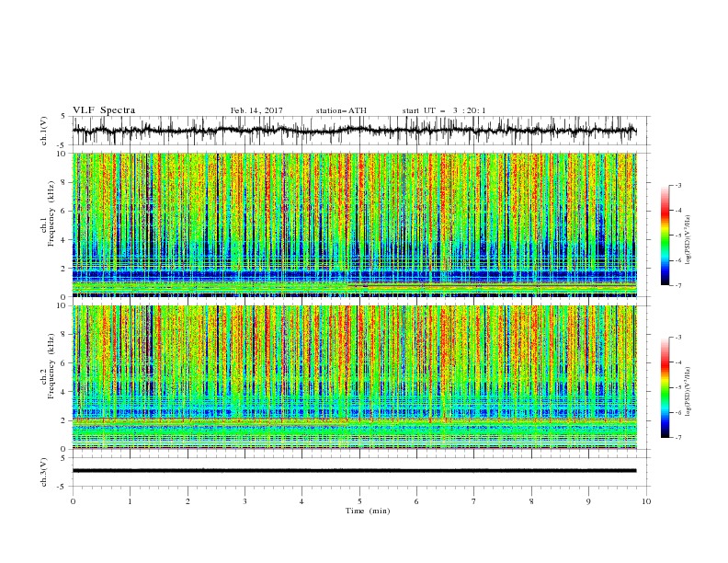Click time axis tick label "1"
This screenshot has height=563, width=728.
point(130,501)
